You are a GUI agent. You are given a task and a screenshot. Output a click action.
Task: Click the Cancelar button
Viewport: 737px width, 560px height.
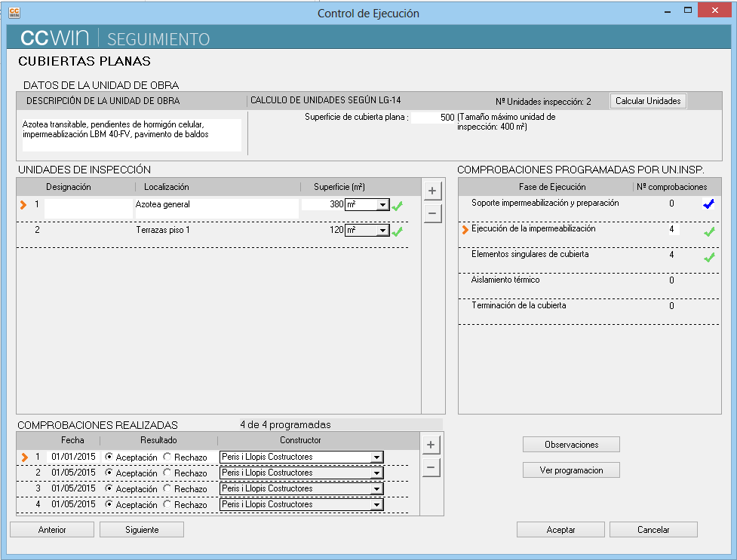(653, 529)
